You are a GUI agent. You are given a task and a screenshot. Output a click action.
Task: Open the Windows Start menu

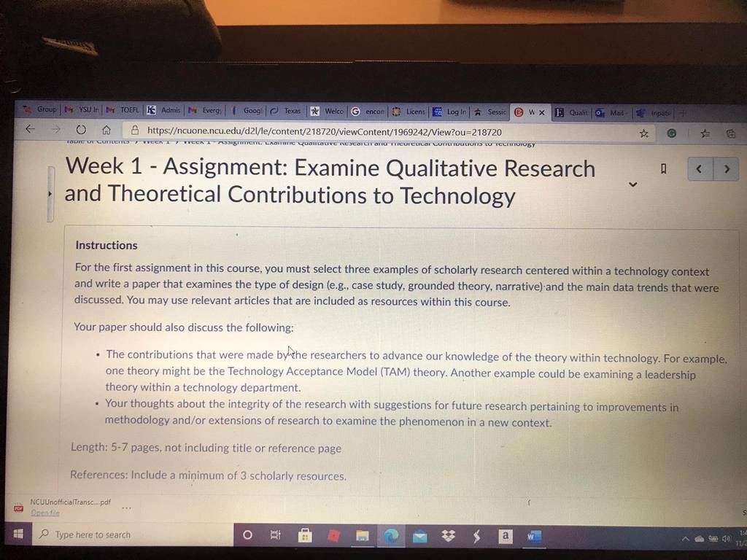(18, 534)
